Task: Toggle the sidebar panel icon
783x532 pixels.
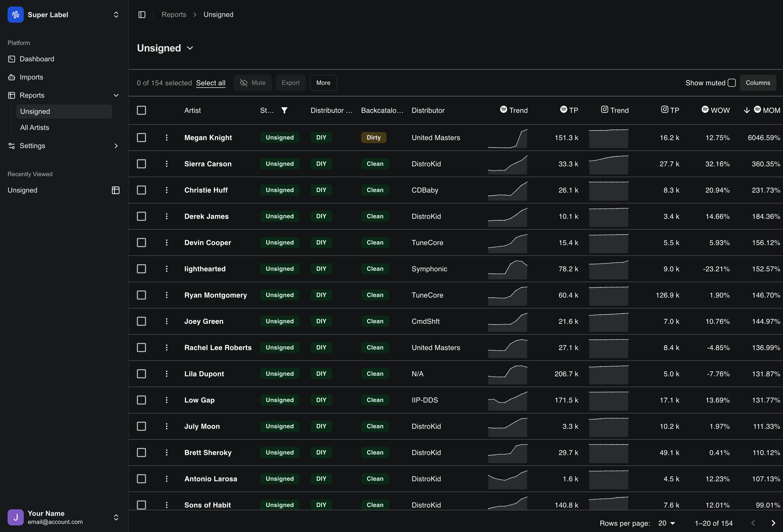Action: pos(142,14)
